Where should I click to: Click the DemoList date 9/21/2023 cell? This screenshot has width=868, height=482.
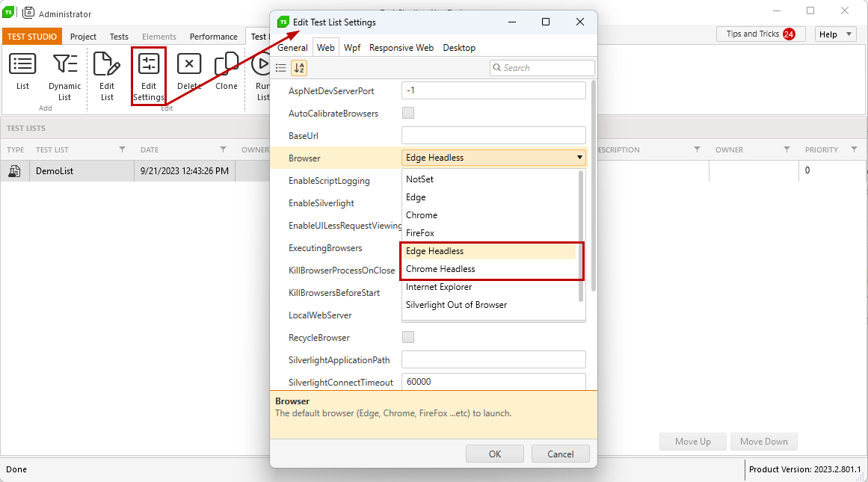(185, 171)
